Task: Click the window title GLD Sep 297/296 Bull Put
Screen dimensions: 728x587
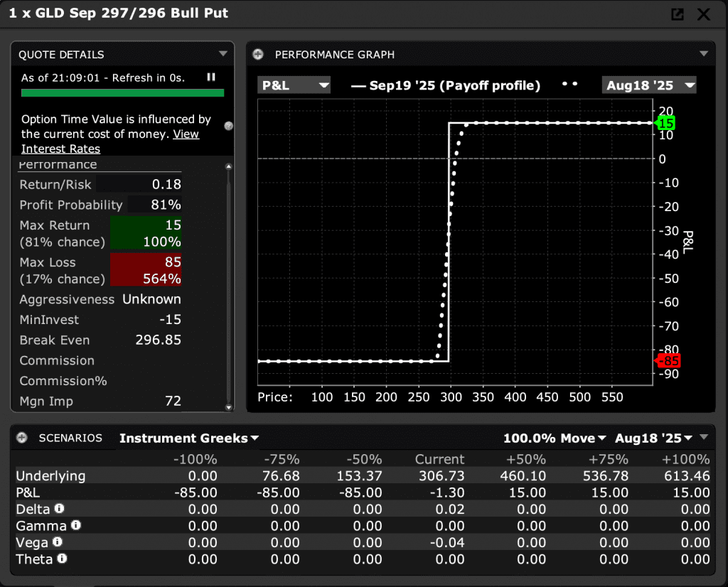Action: pyautogui.click(x=119, y=13)
